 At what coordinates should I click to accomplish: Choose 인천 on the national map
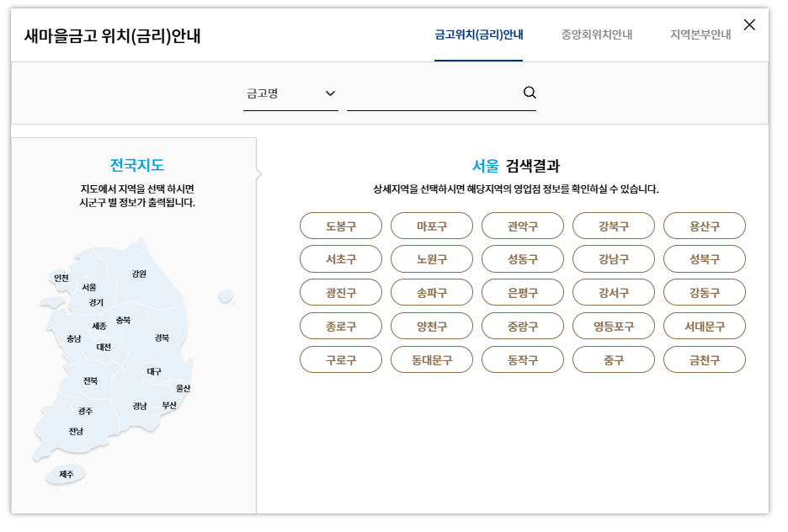coord(61,278)
